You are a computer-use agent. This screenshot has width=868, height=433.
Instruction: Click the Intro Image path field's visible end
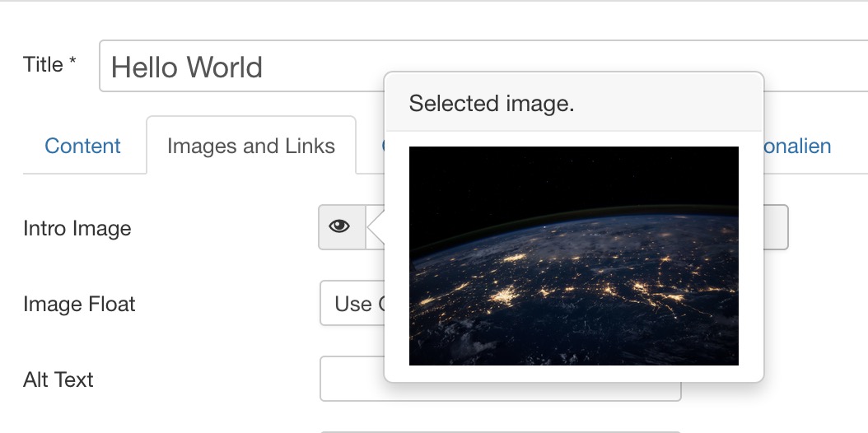pyautogui.click(x=776, y=226)
